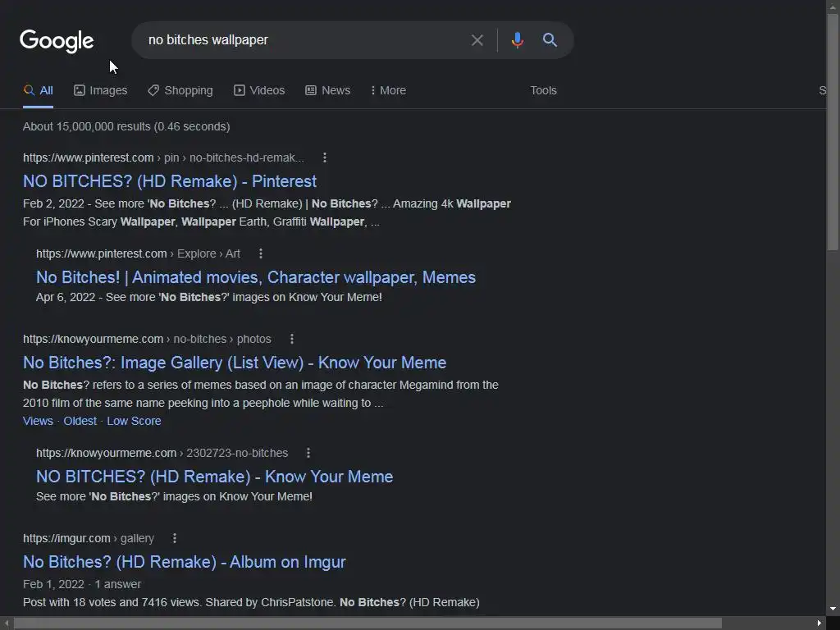
Task: Open options menu for first Pinterest result
Action: click(x=325, y=157)
